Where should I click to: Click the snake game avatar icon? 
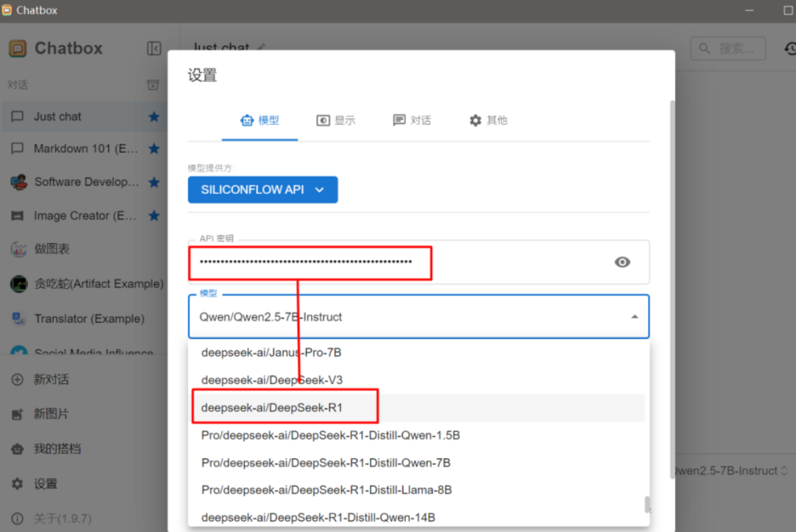18,284
